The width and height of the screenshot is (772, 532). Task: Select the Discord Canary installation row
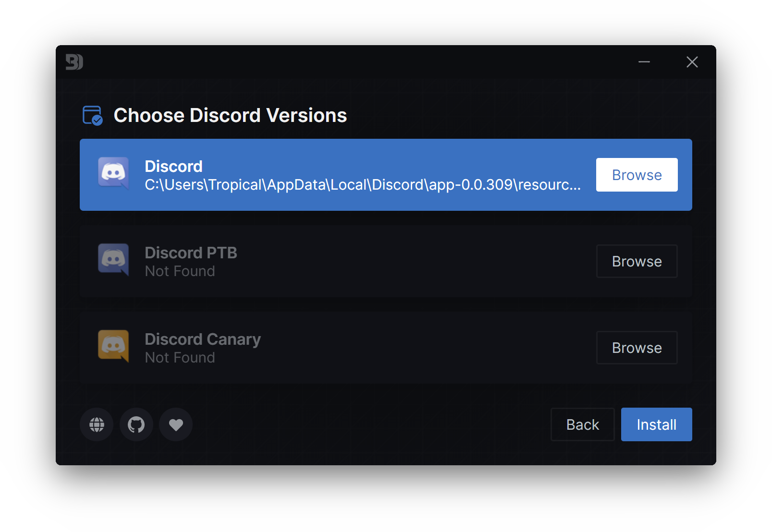click(x=336, y=347)
